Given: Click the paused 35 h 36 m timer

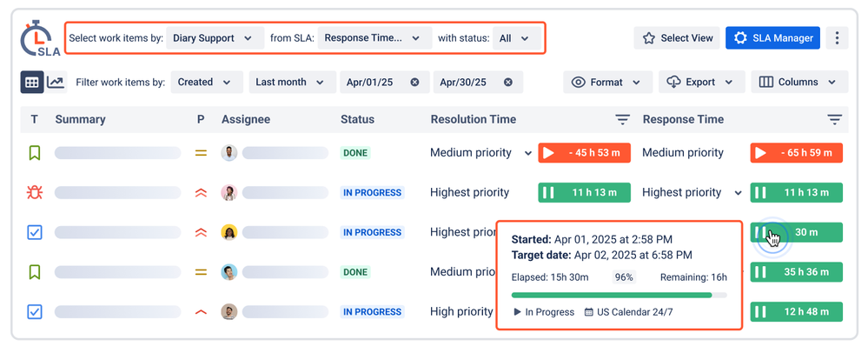Looking at the screenshot, I should click(796, 272).
